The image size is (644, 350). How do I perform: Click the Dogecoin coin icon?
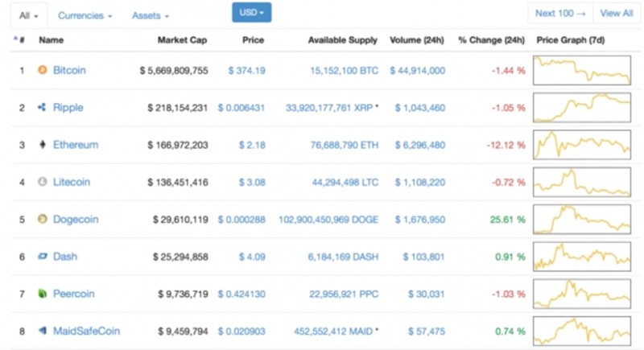[x=43, y=219]
